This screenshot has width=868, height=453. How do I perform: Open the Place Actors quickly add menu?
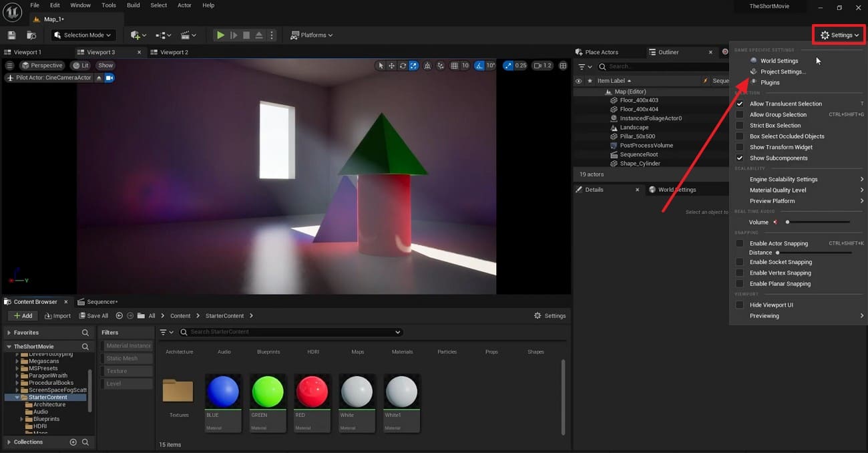point(136,35)
